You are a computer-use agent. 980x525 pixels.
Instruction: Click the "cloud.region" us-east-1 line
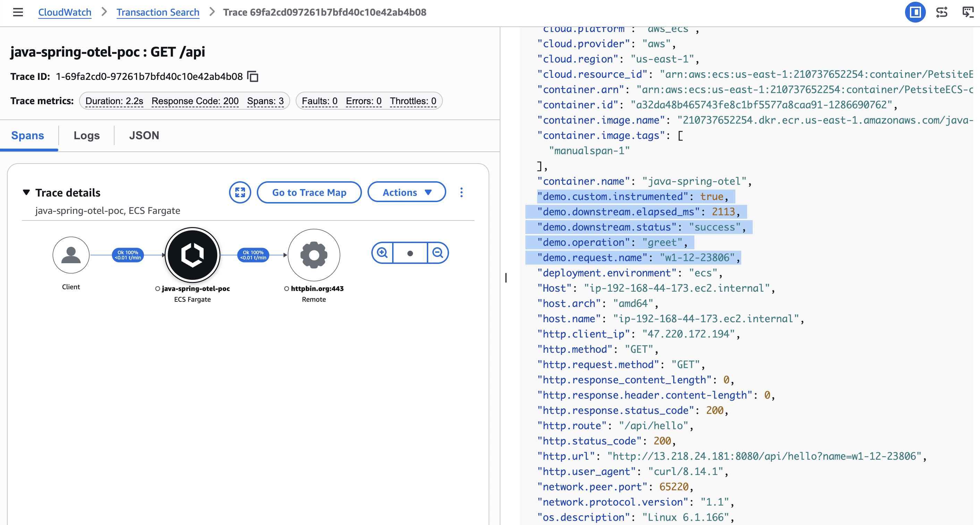(x=618, y=59)
